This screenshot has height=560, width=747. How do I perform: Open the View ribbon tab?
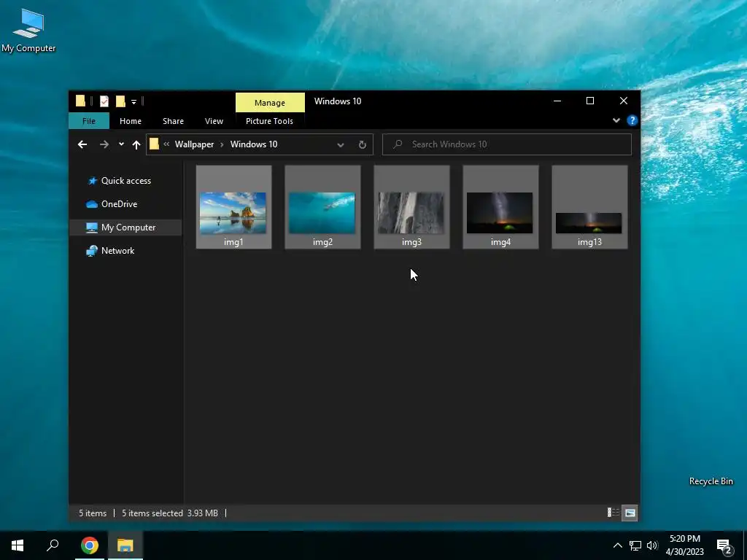point(214,121)
